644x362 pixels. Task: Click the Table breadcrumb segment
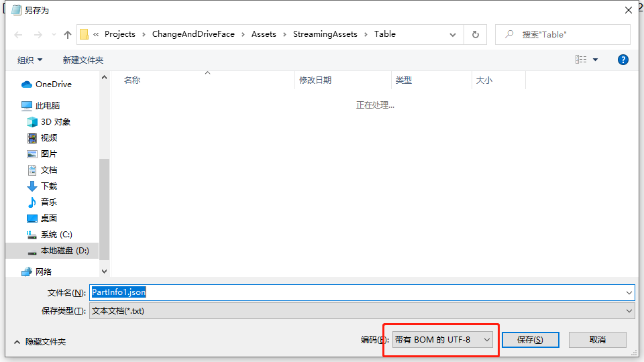click(385, 34)
